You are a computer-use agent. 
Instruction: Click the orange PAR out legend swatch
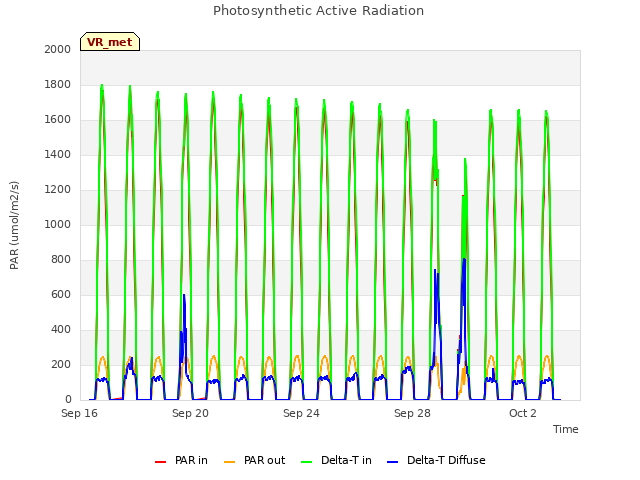(230, 462)
